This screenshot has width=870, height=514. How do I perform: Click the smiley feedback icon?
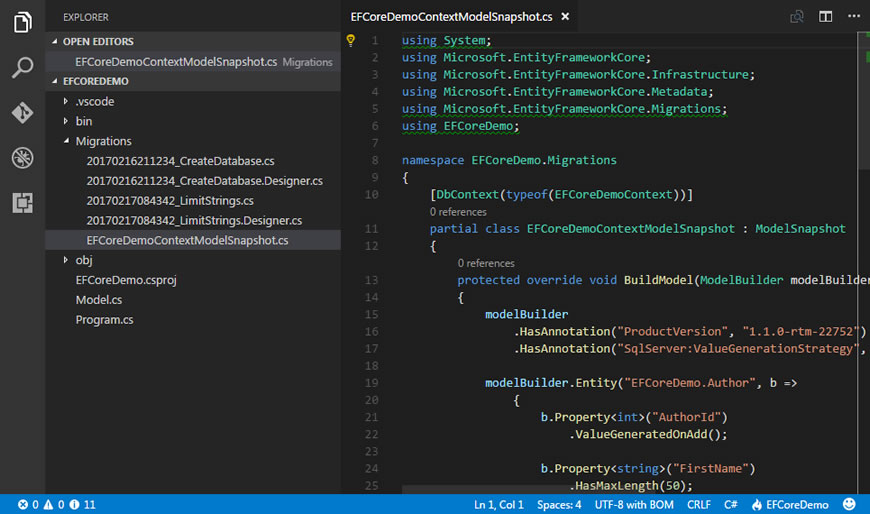point(849,505)
